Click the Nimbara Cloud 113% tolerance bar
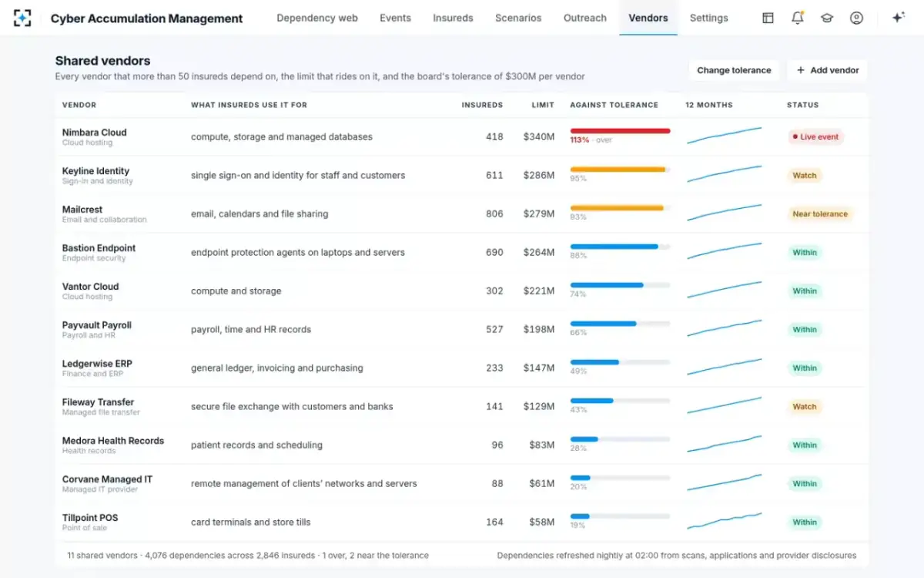 coord(620,131)
